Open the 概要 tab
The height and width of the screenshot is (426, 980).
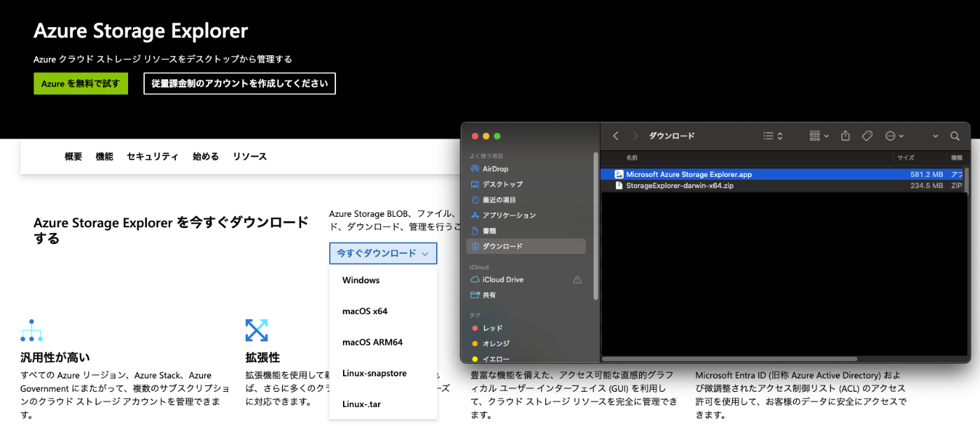point(73,157)
